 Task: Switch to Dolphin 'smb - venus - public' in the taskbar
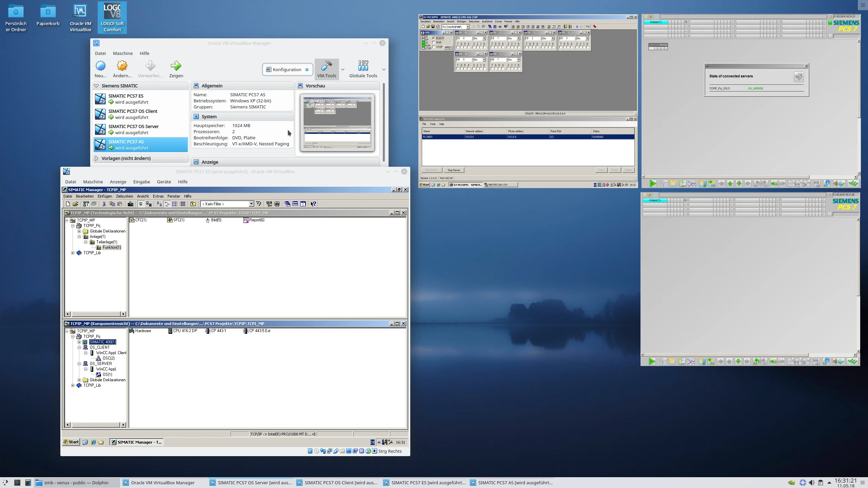[77, 483]
